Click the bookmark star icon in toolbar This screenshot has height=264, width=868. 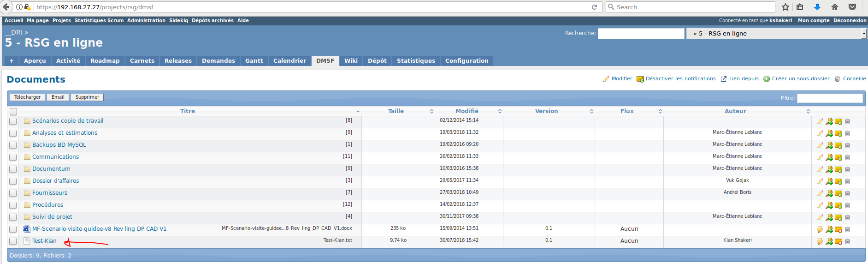click(x=785, y=7)
